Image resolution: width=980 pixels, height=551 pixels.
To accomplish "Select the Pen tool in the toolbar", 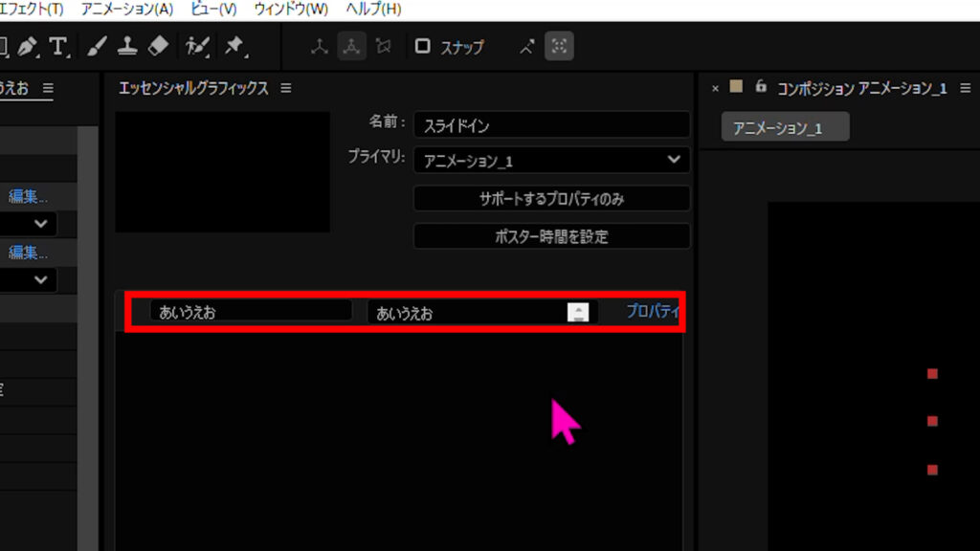I will point(28,46).
